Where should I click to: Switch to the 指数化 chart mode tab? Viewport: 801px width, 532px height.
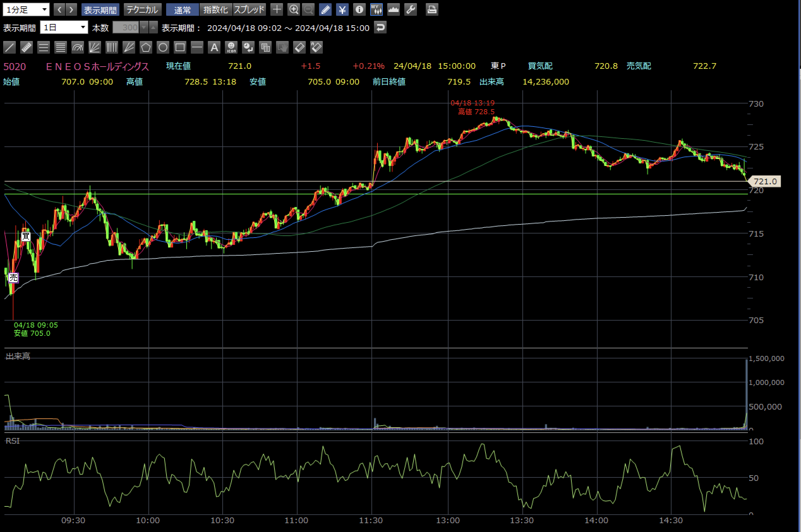[216, 9]
